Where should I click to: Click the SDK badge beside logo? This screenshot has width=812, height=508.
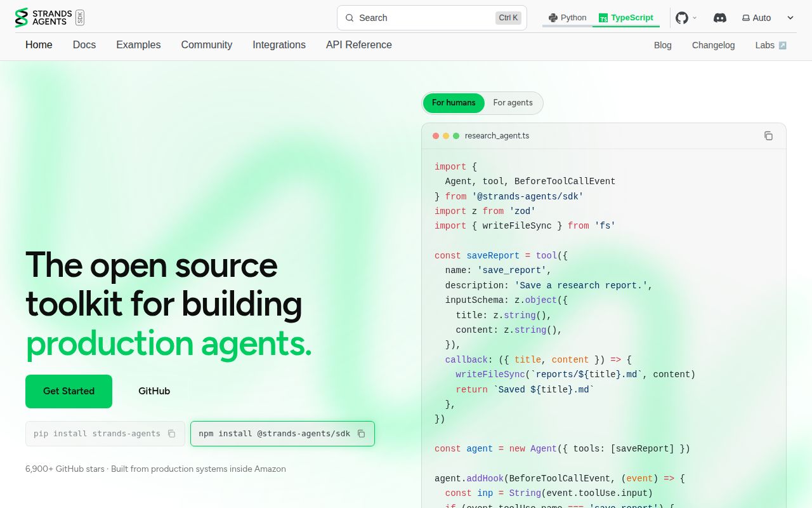(79, 18)
